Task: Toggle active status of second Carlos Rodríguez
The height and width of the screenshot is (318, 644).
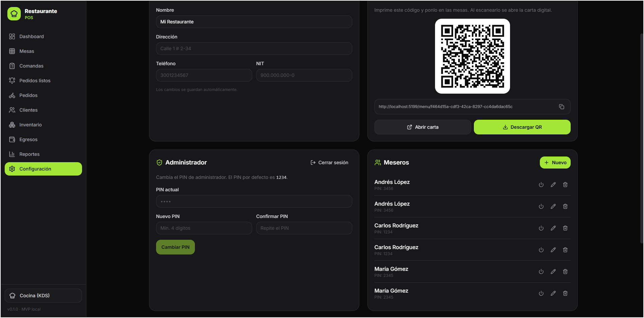Action: coord(541,250)
